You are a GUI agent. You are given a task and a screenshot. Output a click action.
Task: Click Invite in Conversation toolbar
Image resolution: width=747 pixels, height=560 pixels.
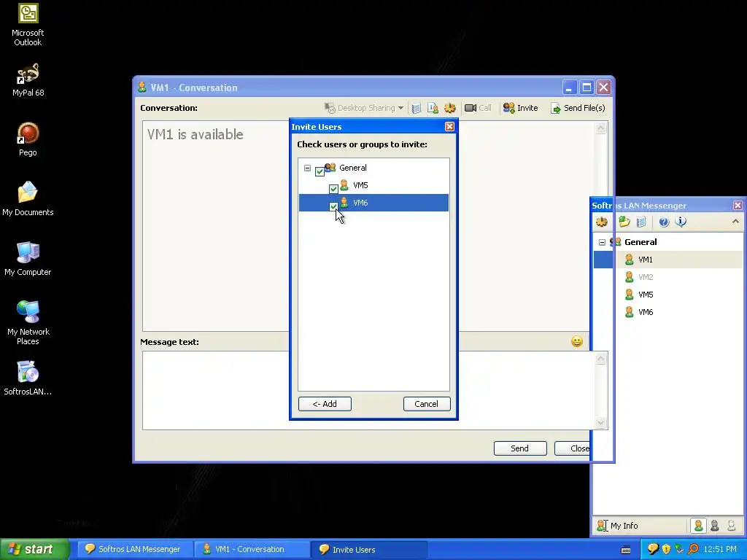tap(521, 108)
